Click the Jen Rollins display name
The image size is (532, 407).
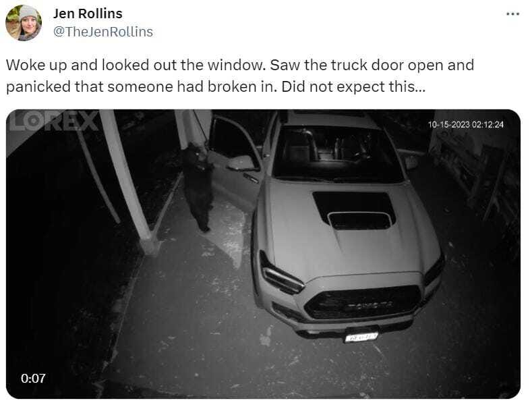click(88, 13)
